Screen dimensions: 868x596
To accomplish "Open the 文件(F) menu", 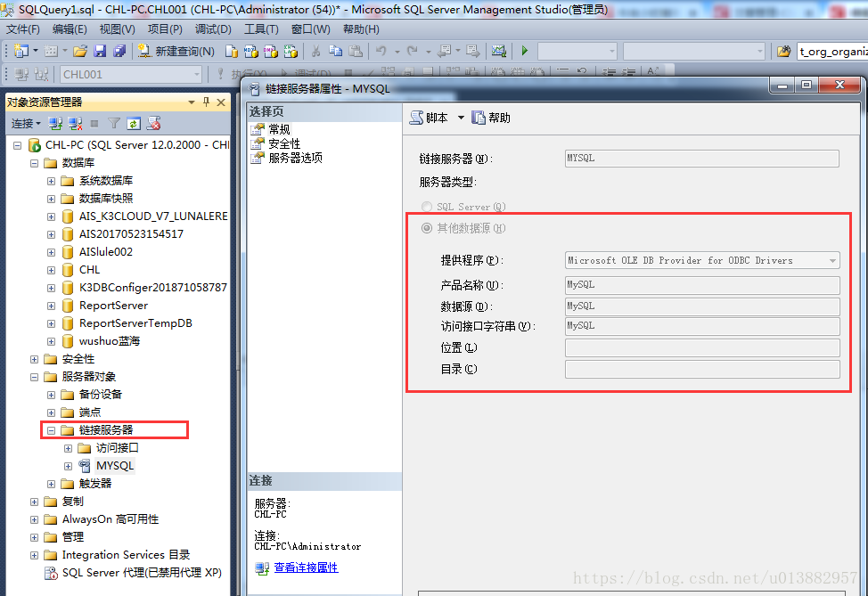I will coord(22,29).
